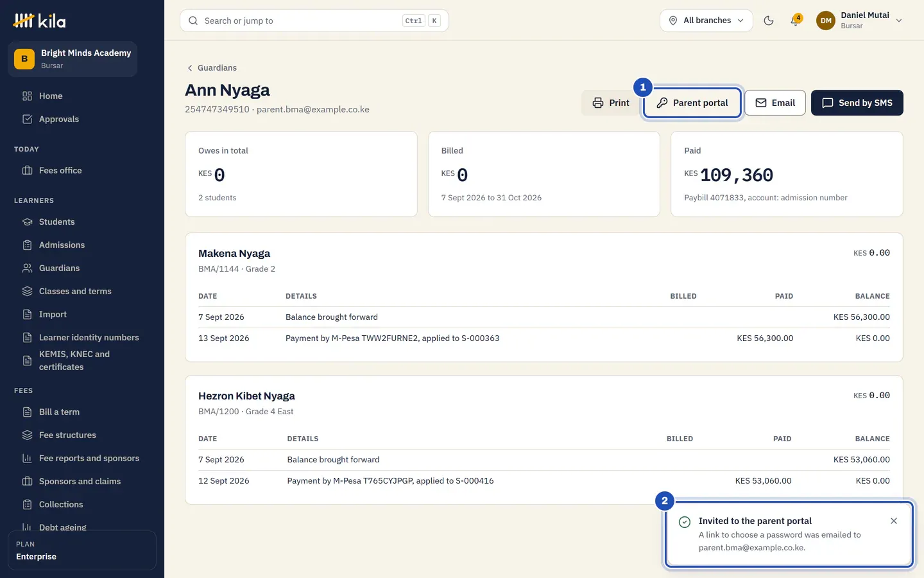This screenshot has width=924, height=578.
Task: Focus the Search or jump to field
Action: pos(314,21)
